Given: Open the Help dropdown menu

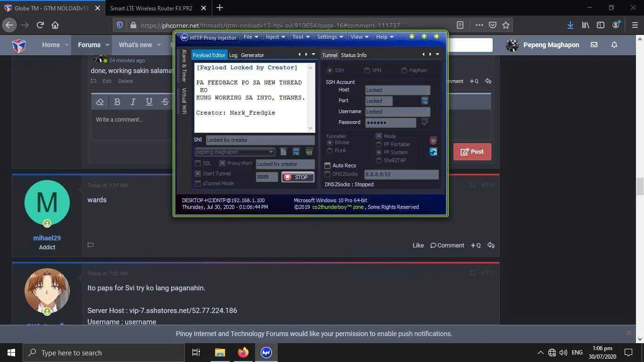Looking at the screenshot, I should 385,37.
